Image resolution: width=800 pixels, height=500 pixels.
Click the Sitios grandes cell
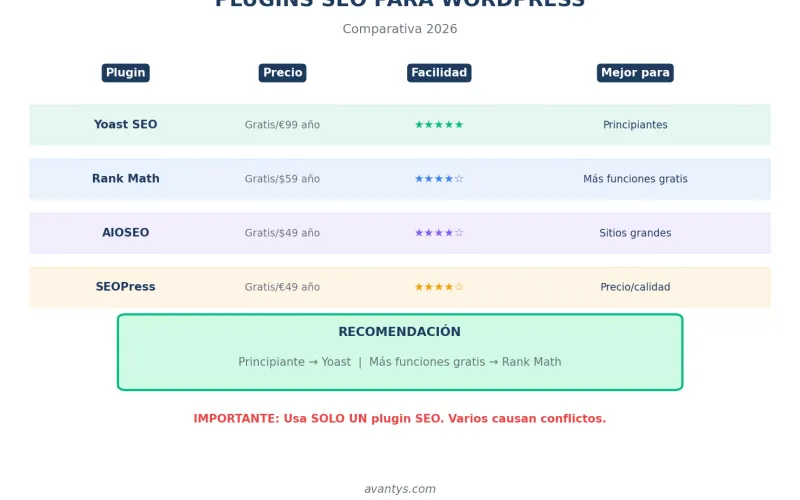click(x=635, y=233)
